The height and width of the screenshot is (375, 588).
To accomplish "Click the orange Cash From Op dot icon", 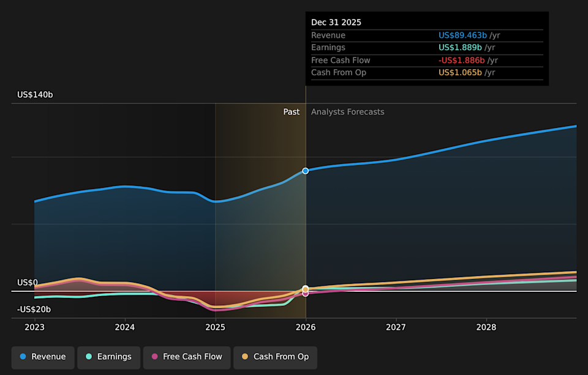I will click(x=244, y=357).
